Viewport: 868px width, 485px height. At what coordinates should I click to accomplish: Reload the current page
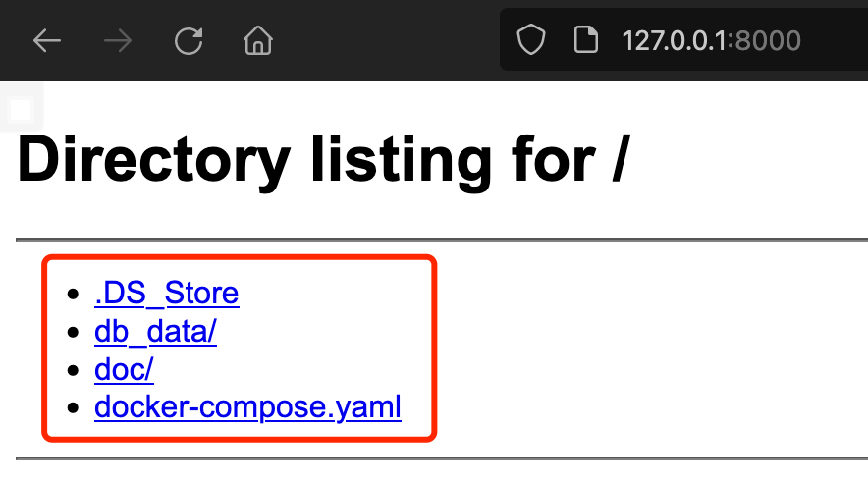189,40
